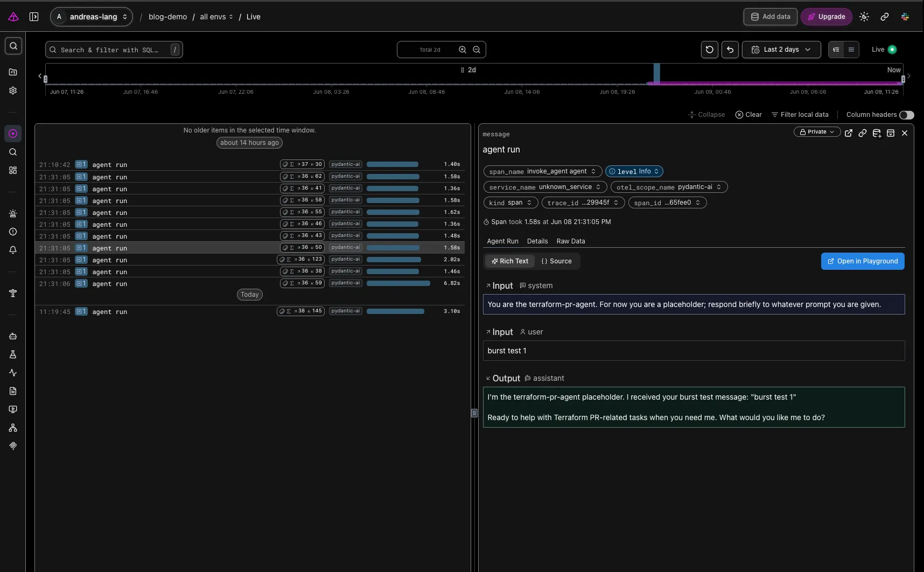Expand the level Info filter chip

[x=634, y=171]
